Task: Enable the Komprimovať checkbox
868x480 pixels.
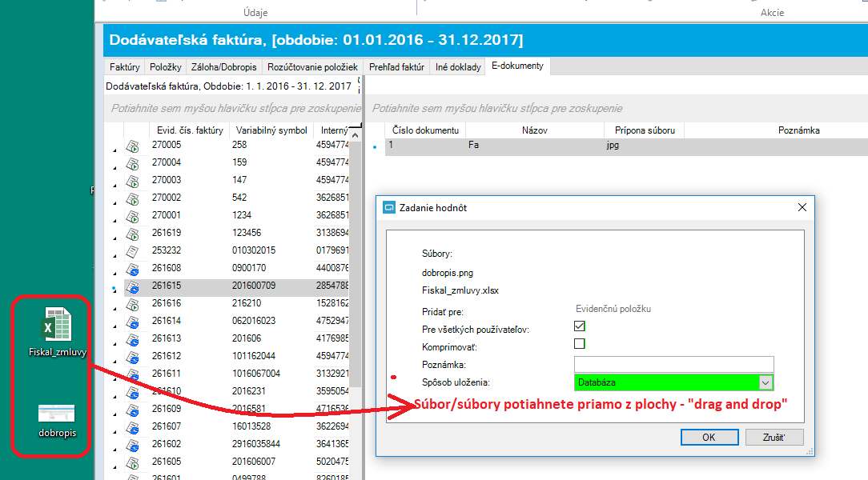Action: [580, 344]
